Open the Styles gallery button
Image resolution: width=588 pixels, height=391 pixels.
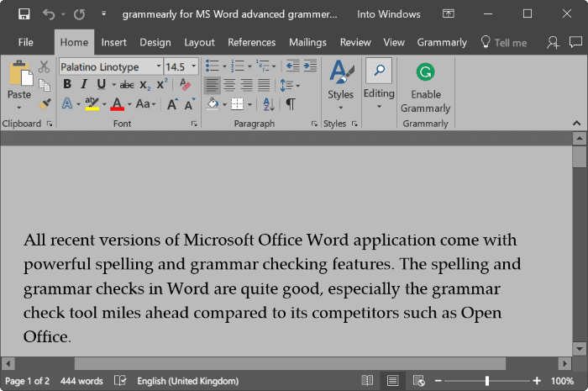[x=340, y=85]
